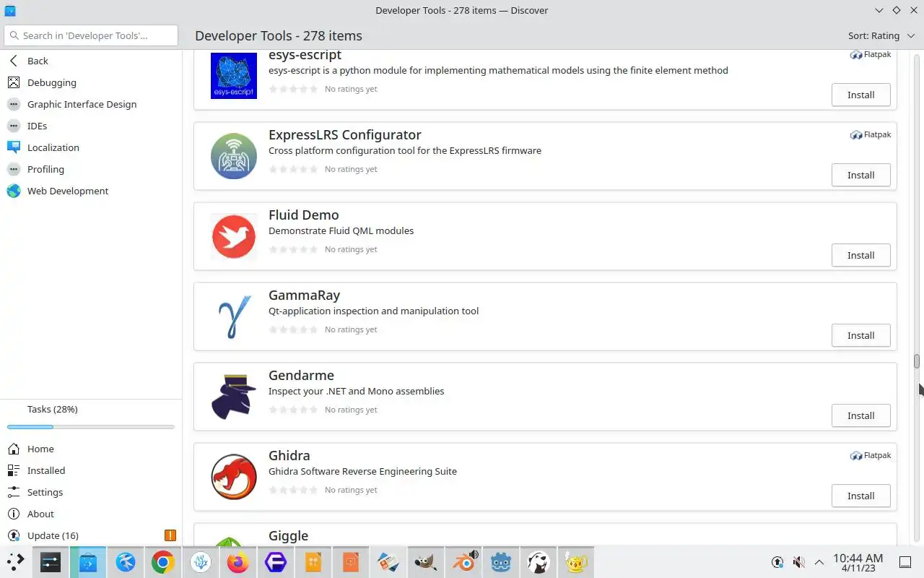The width and height of the screenshot is (924, 578).
Task: Click the Show Desktop icon in the taskbar
Action: click(905, 562)
